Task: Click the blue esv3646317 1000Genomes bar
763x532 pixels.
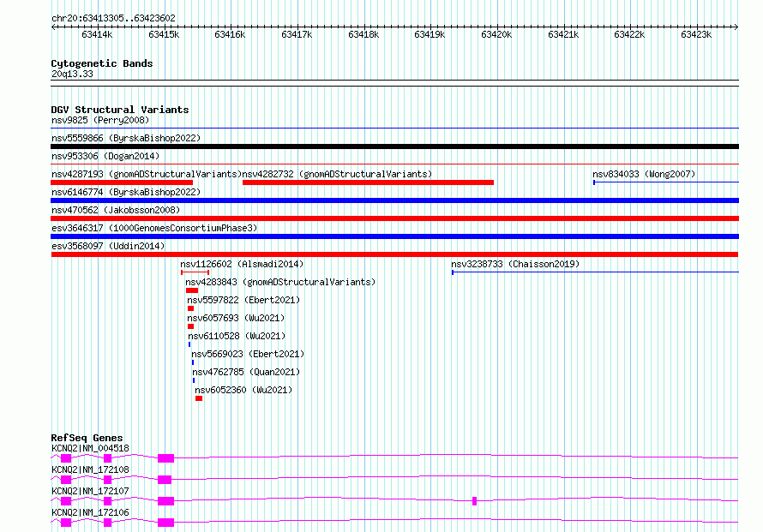Action: [x=394, y=236]
